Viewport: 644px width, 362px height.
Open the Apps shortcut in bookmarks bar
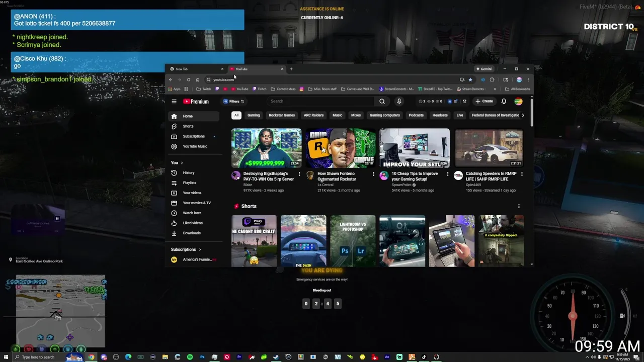174,89
